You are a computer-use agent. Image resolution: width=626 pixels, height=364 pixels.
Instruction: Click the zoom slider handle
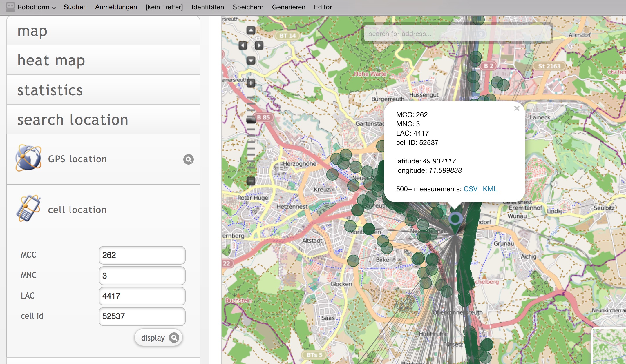click(x=251, y=120)
